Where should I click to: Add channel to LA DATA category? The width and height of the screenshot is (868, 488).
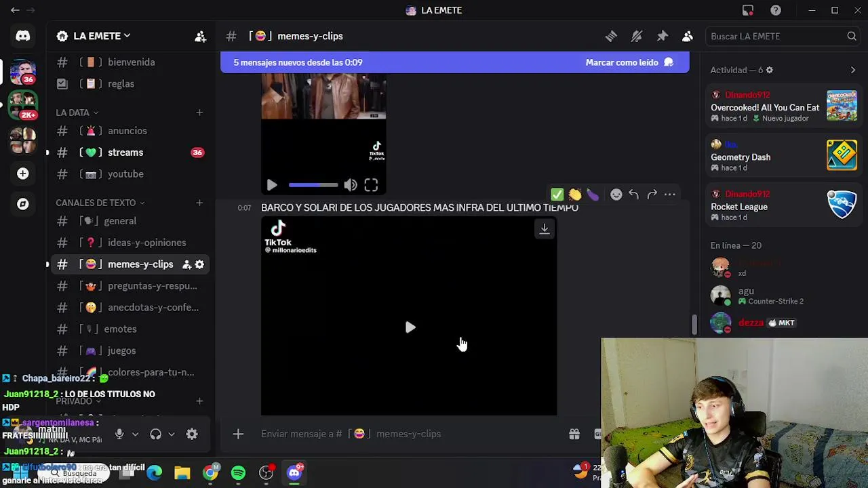[199, 113]
